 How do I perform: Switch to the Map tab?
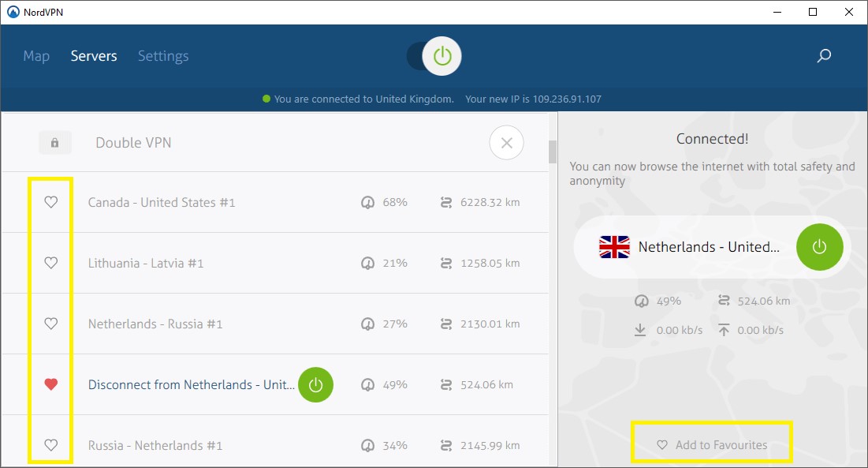(36, 56)
